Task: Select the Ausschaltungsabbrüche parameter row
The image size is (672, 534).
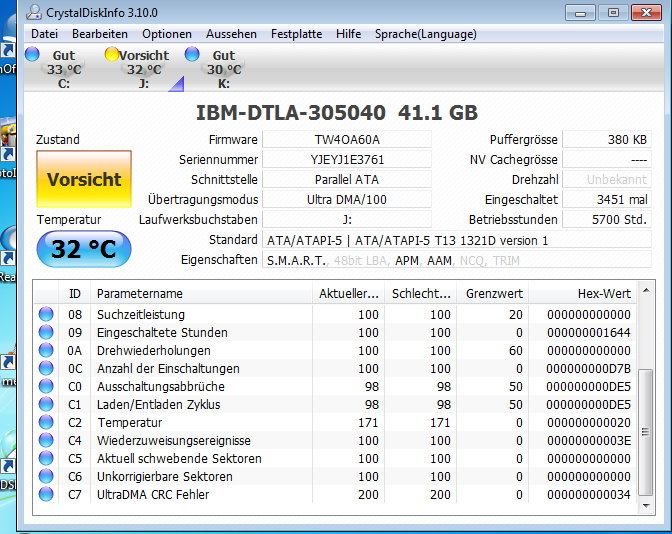Action: point(335,387)
